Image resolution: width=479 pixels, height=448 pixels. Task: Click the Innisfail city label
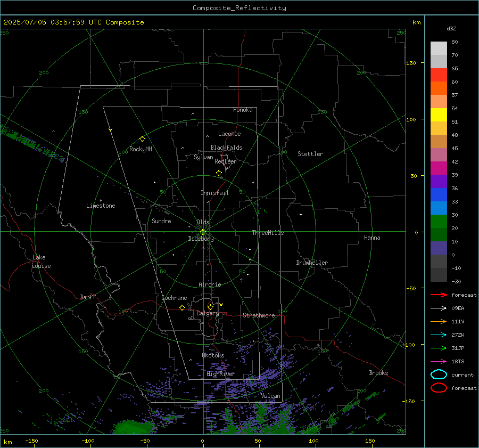(x=214, y=193)
